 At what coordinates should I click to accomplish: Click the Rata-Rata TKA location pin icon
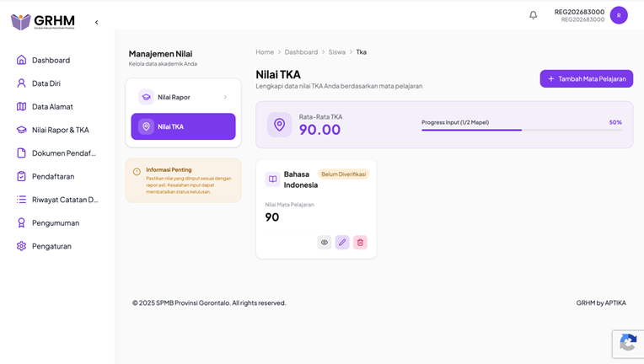[279, 125]
